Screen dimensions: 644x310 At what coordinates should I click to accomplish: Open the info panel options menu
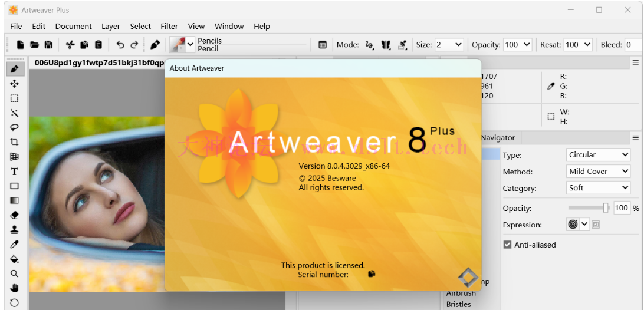click(x=635, y=62)
